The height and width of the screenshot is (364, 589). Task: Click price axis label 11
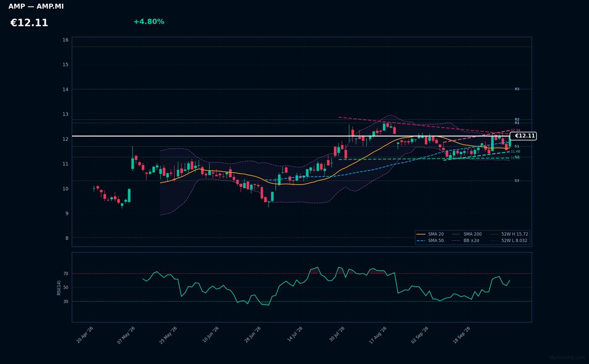coord(65,164)
